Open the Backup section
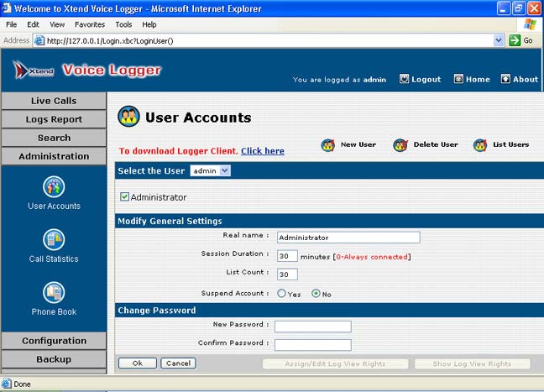This screenshot has width=544, height=392. [x=54, y=359]
